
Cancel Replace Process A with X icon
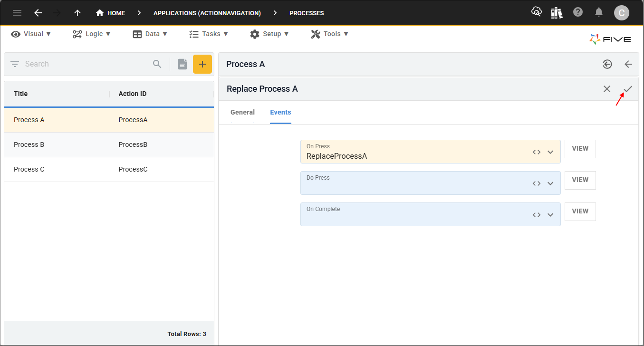click(x=607, y=89)
